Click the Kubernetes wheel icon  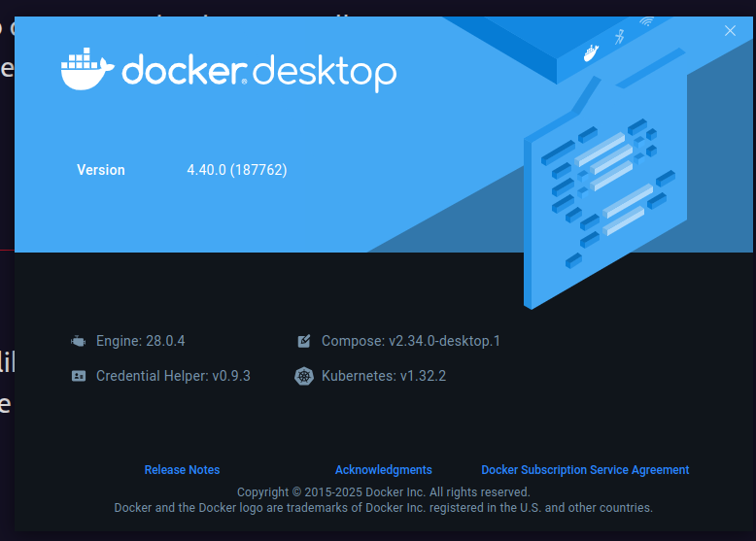304,376
